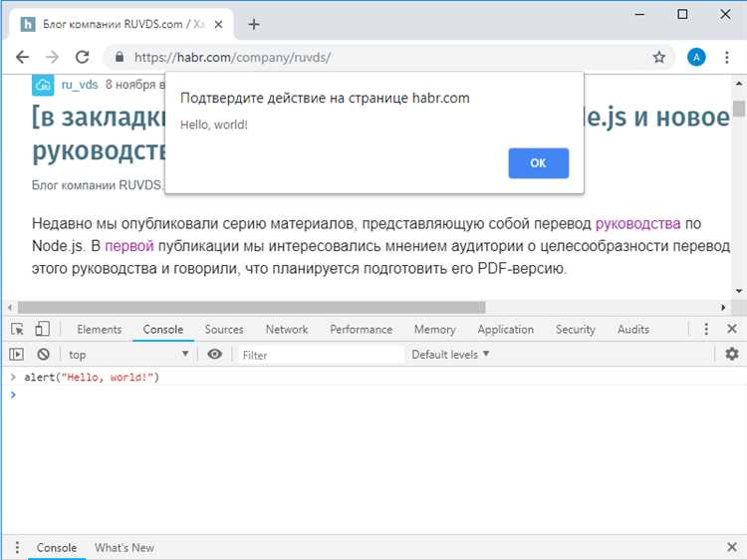Switch to the Elements panel
Viewport: 747px width, 560px height.
click(x=99, y=330)
